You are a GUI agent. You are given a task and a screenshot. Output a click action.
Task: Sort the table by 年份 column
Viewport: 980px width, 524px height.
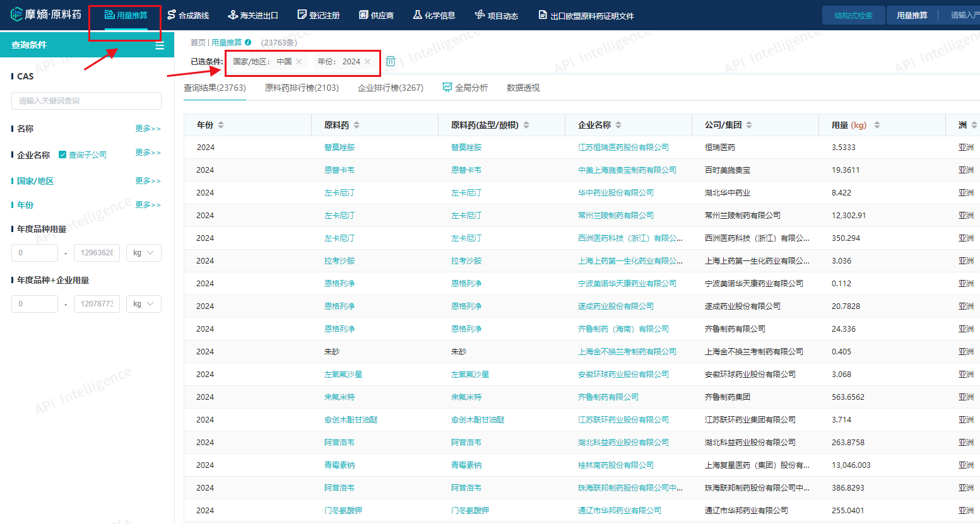pyautogui.click(x=221, y=125)
